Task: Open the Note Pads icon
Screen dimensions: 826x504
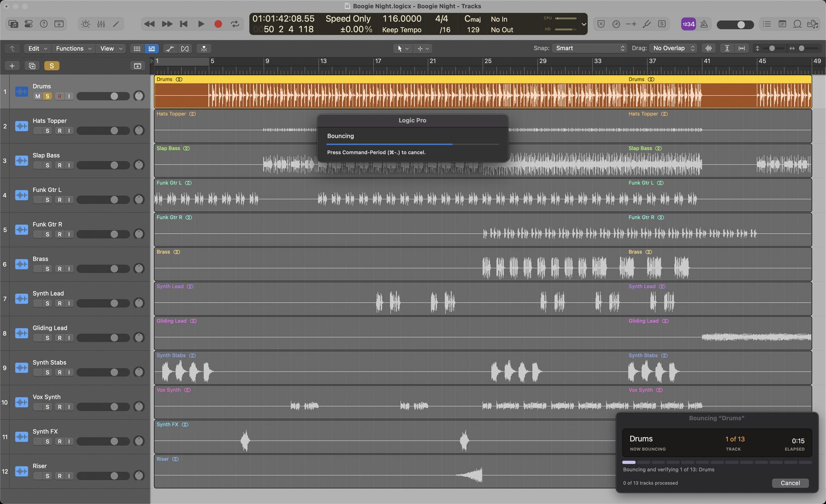Action: coord(782,24)
